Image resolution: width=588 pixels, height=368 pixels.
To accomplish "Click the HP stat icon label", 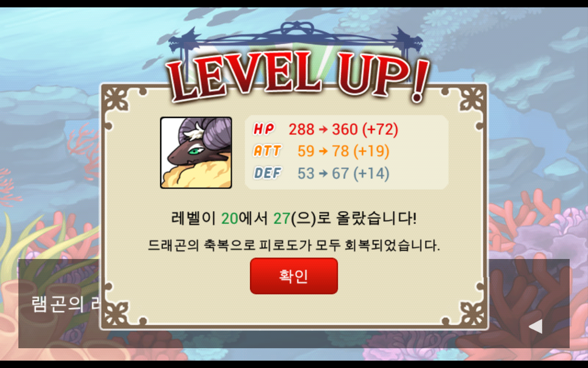I will tap(265, 130).
